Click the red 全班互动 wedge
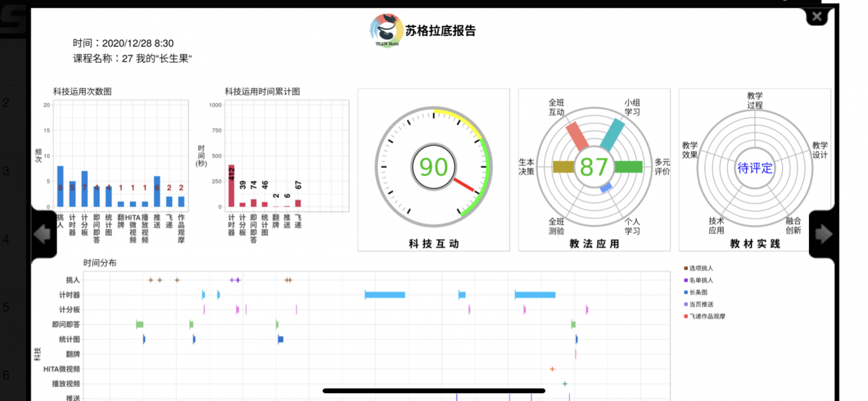 [x=577, y=136]
